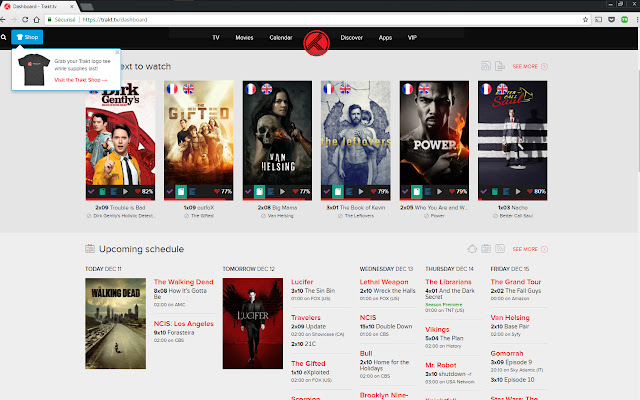
Task: Open the search magnifier in the nav bar
Action: [4, 37]
